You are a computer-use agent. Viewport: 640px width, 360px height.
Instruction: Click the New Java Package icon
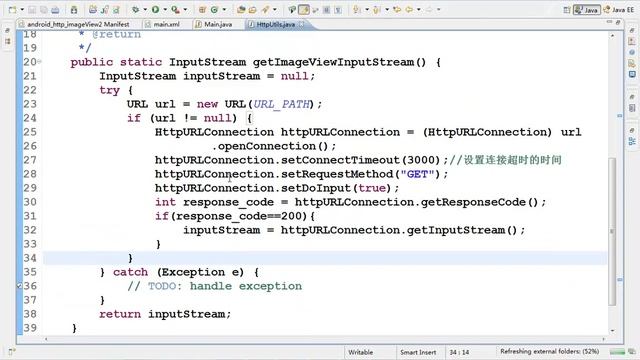[202, 9]
